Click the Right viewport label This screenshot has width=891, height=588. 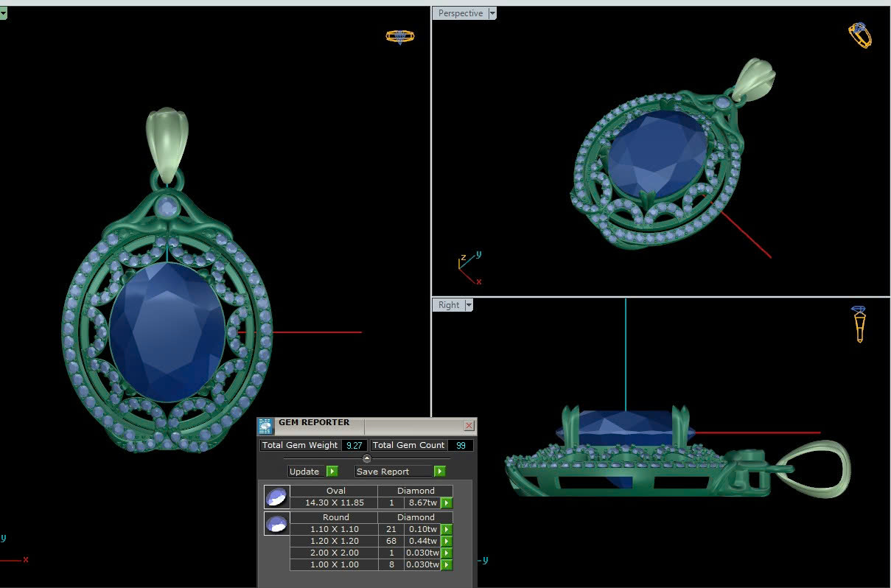click(449, 305)
